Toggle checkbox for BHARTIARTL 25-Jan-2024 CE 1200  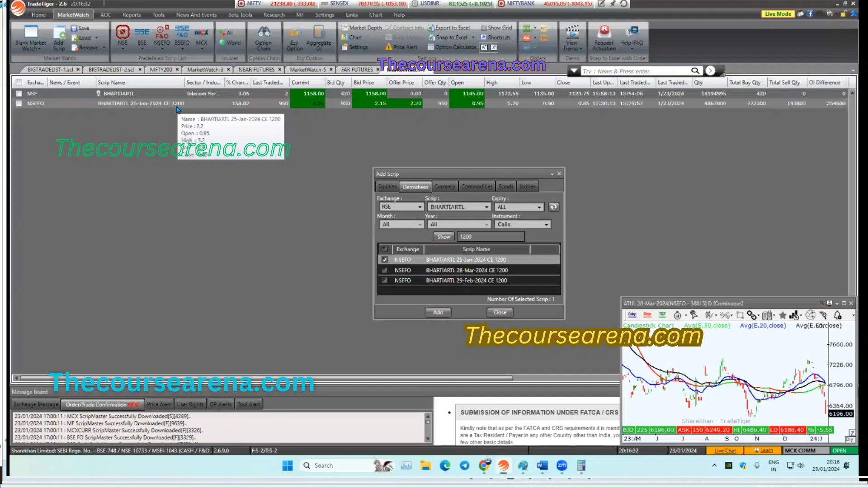pyautogui.click(x=385, y=259)
